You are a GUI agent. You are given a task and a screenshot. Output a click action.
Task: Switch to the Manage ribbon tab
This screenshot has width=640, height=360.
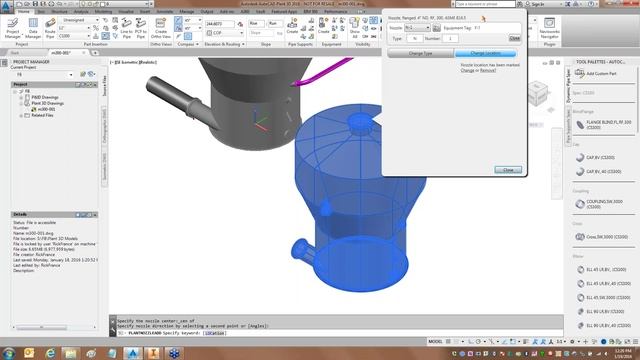point(187,11)
